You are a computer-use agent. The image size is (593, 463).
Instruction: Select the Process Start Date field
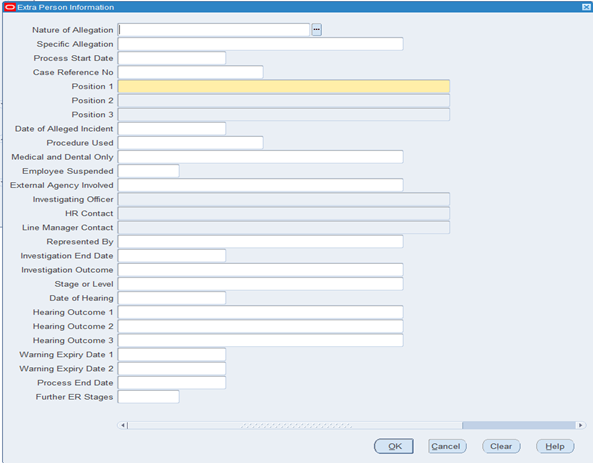172,58
